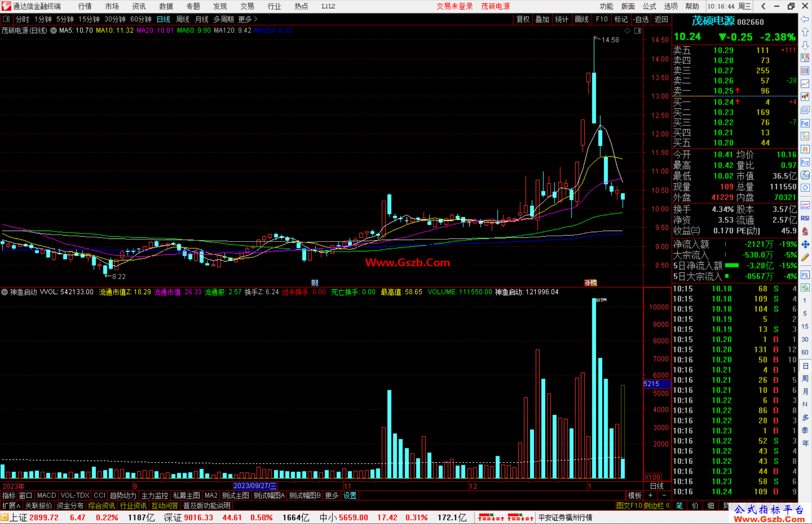Click the red signal icons in the status bar
This screenshot has height=524, width=812.
point(505,517)
